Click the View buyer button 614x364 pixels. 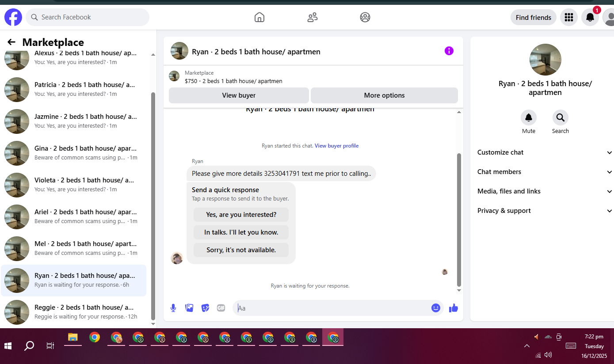(239, 95)
